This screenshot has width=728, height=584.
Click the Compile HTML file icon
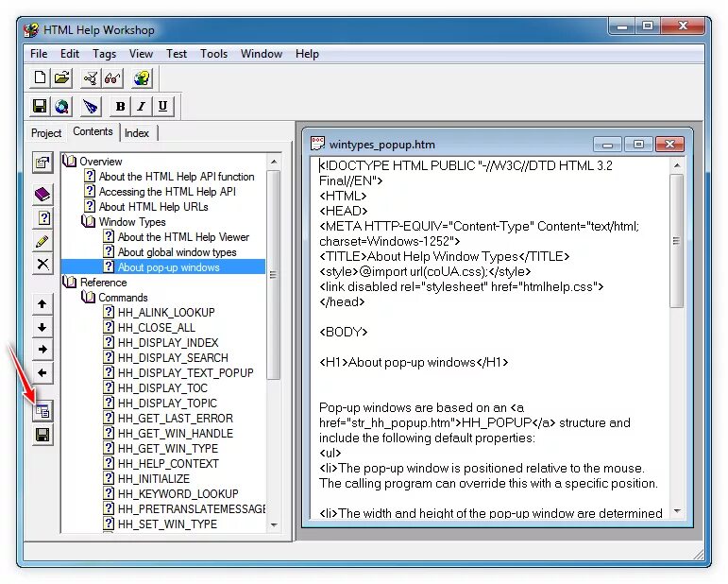91,77
